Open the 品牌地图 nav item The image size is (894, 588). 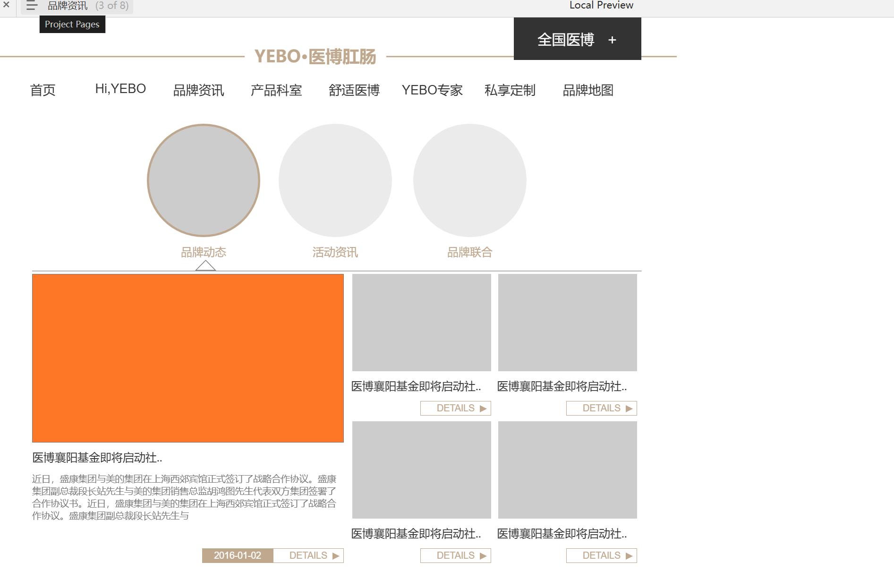click(588, 90)
